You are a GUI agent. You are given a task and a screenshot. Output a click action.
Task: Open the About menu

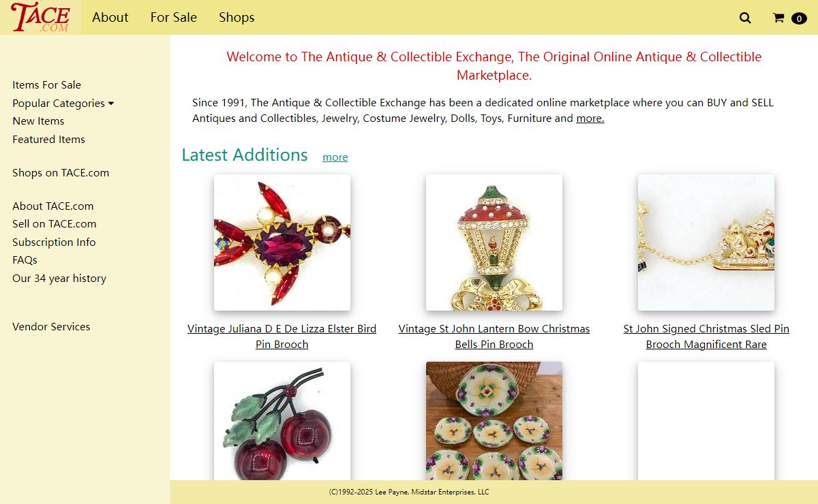tap(110, 17)
